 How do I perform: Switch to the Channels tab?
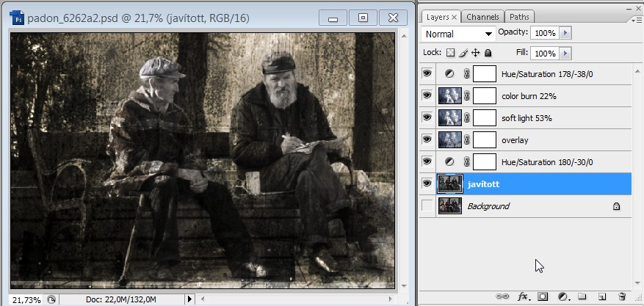pos(482,17)
